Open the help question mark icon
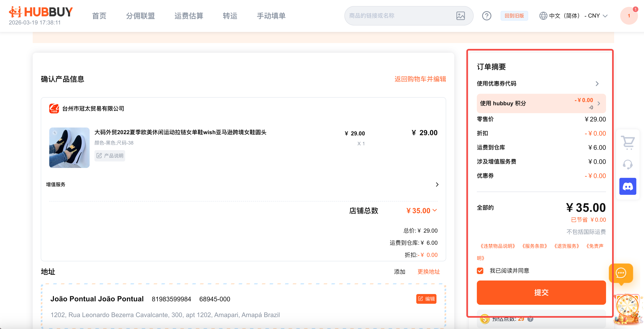 486,16
